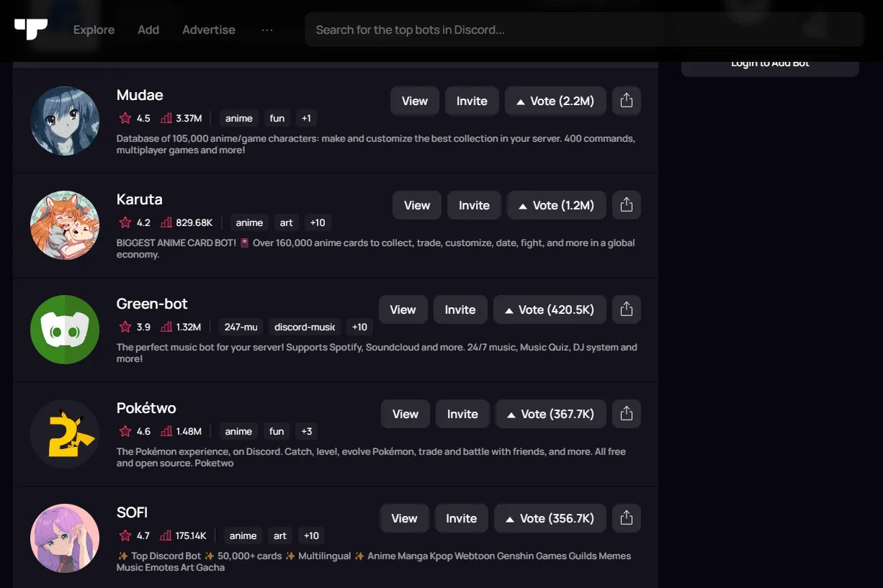Open the Green-bot avatar thumbnail
Viewport: 883px width, 588px height.
tap(65, 330)
